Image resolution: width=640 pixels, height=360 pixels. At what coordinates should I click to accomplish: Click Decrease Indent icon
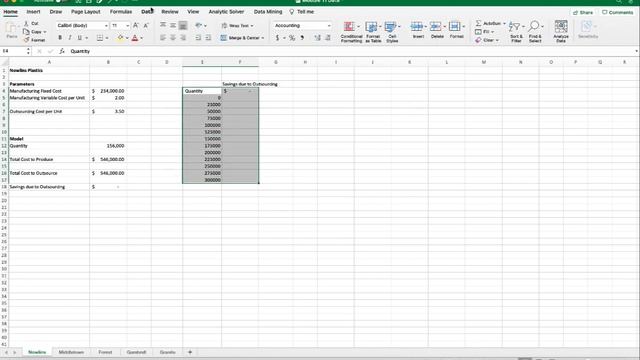click(x=198, y=38)
